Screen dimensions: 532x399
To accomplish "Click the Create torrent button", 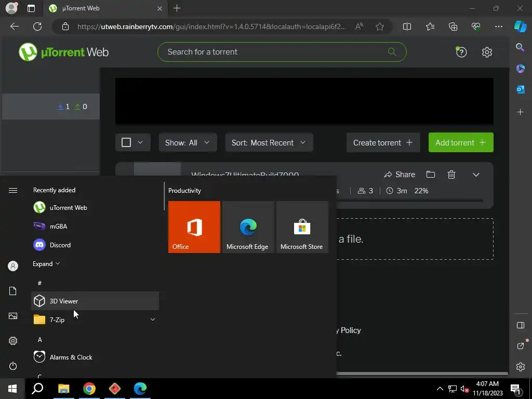I will [x=383, y=142].
